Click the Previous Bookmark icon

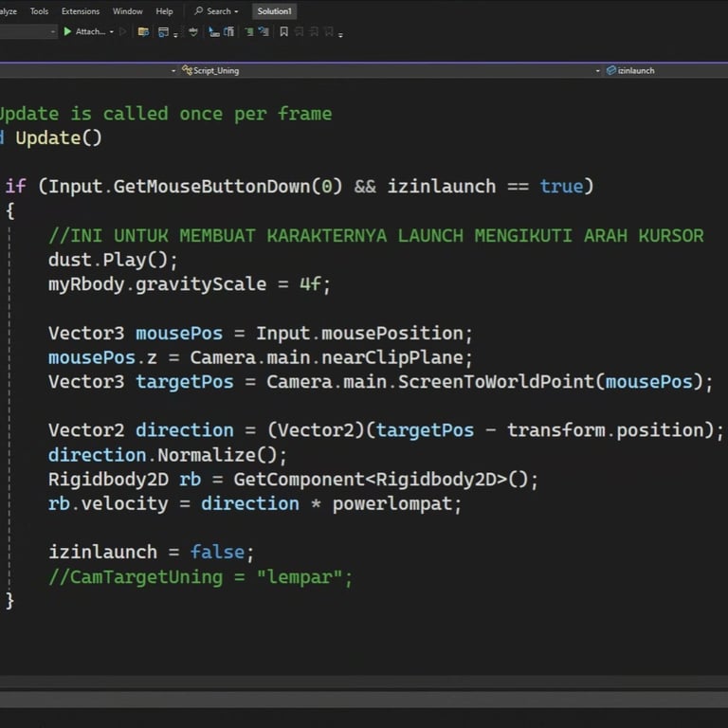coord(299,31)
